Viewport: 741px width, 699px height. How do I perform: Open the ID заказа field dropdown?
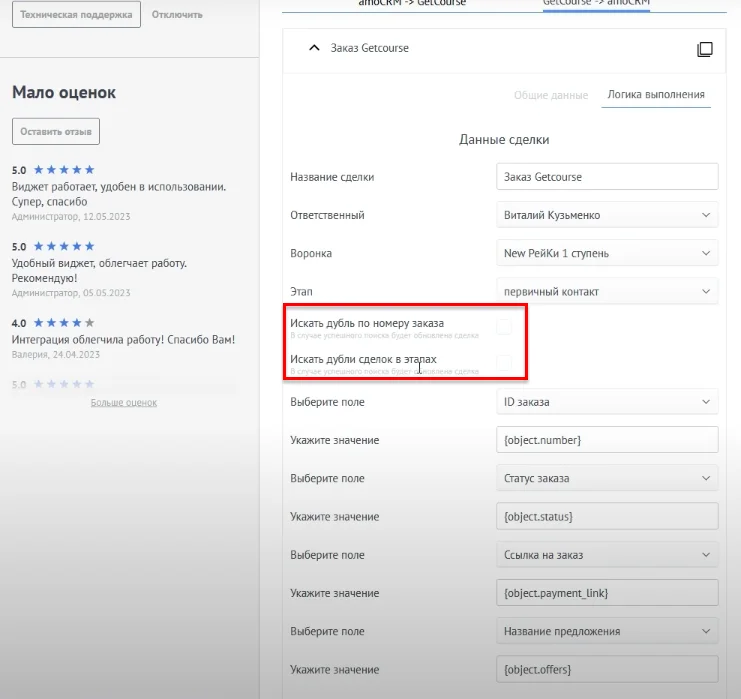tap(607, 402)
